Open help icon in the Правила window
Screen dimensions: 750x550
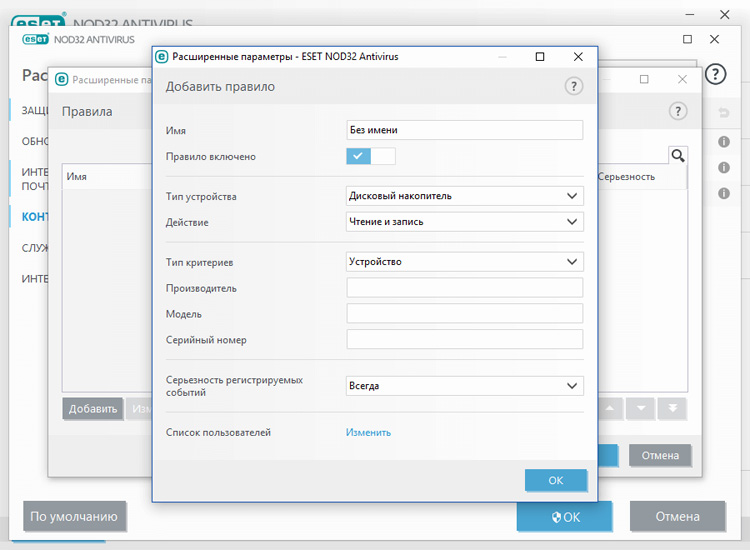click(678, 111)
